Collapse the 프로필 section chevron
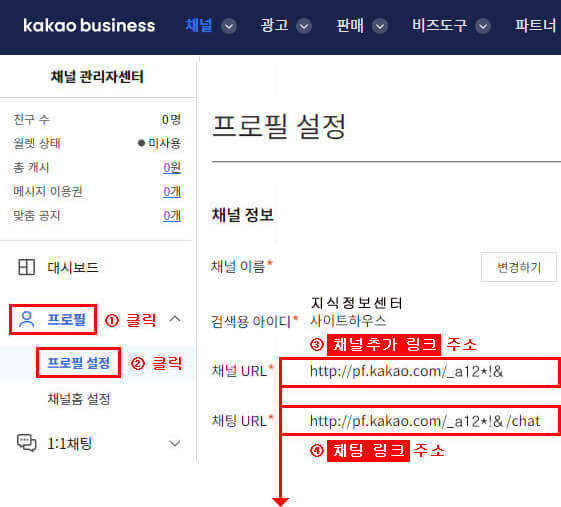The height and width of the screenshot is (507, 561). click(175, 318)
